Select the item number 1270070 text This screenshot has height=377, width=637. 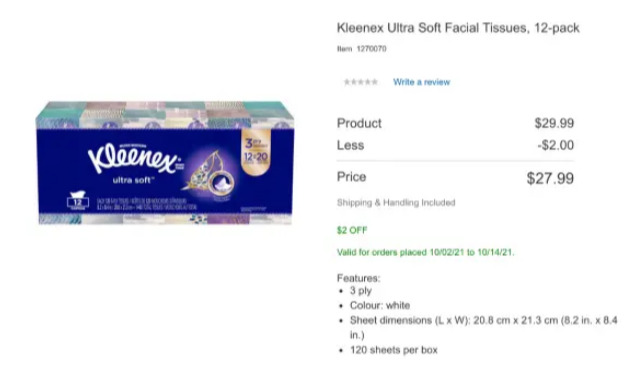371,49
